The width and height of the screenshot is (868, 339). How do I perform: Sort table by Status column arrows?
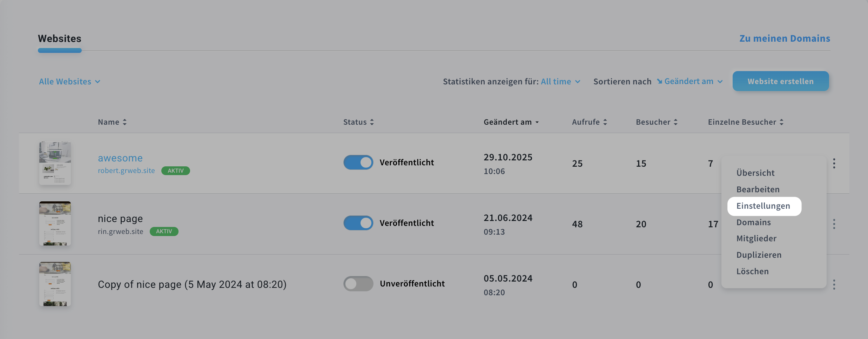coord(372,122)
